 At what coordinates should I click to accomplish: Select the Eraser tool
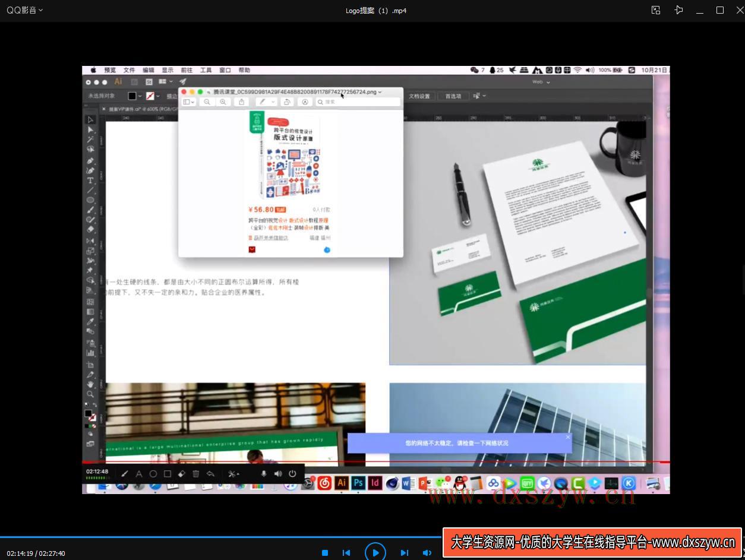90,229
